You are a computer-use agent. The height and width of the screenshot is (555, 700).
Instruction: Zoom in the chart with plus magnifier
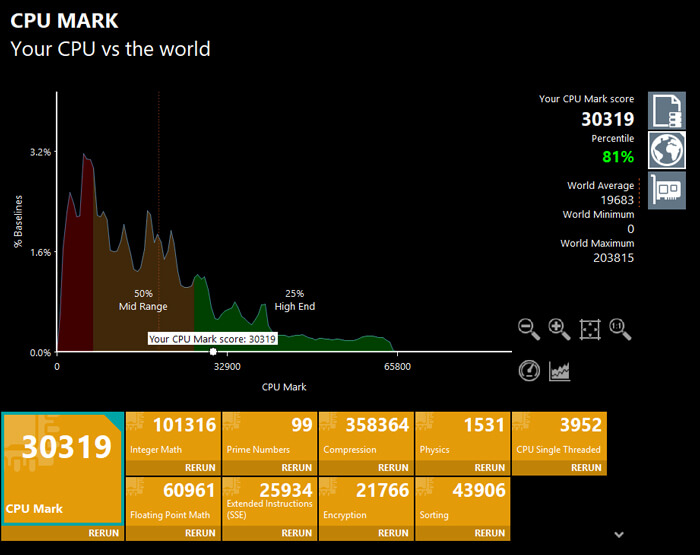559,329
